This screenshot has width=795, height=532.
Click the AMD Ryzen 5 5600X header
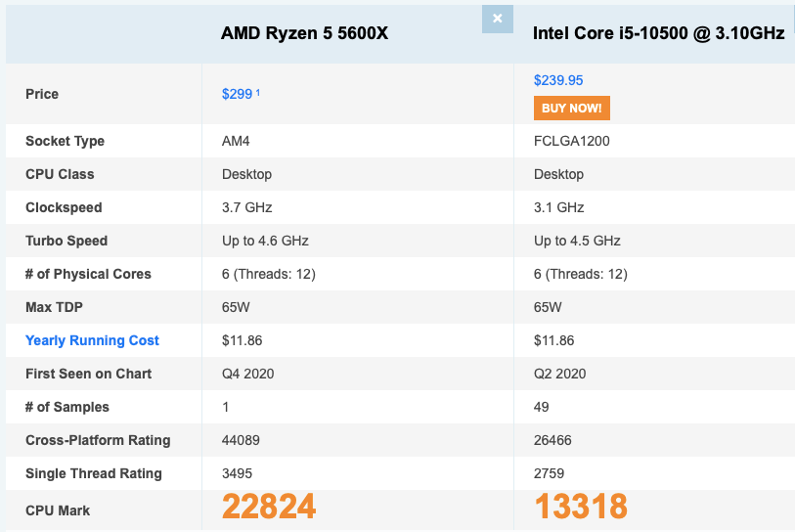click(304, 33)
